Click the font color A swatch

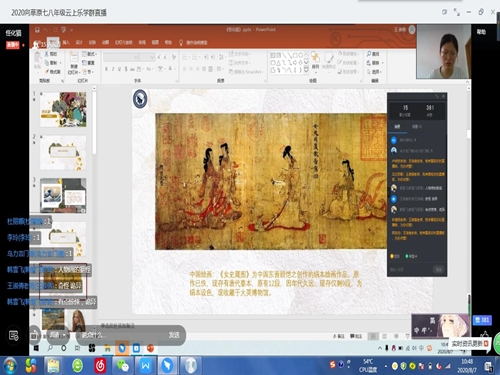[170, 69]
